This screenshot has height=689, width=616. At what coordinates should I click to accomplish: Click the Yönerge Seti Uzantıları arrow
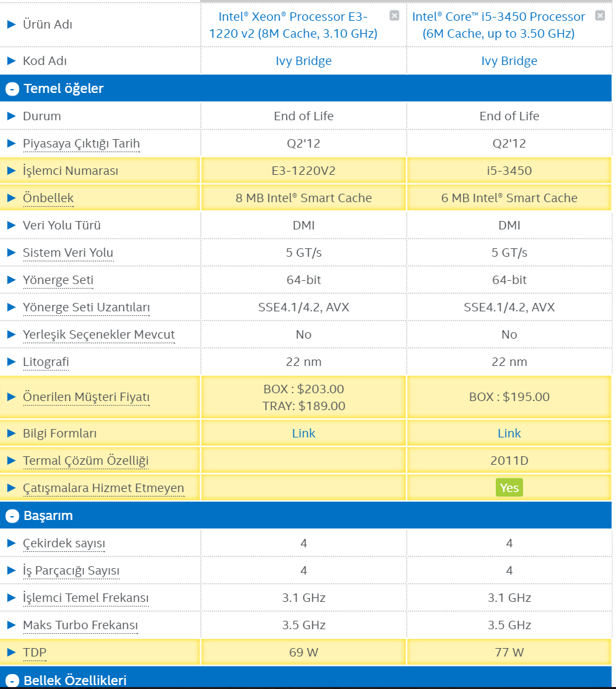pos(12,307)
